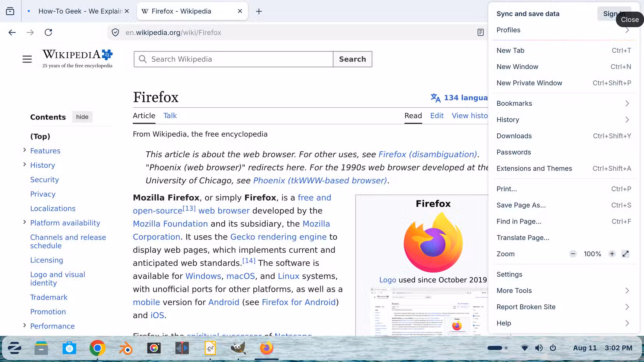Viewport: 644px width, 362px height.
Task: Click workspace indicator pill in taskbar
Action: point(495,348)
